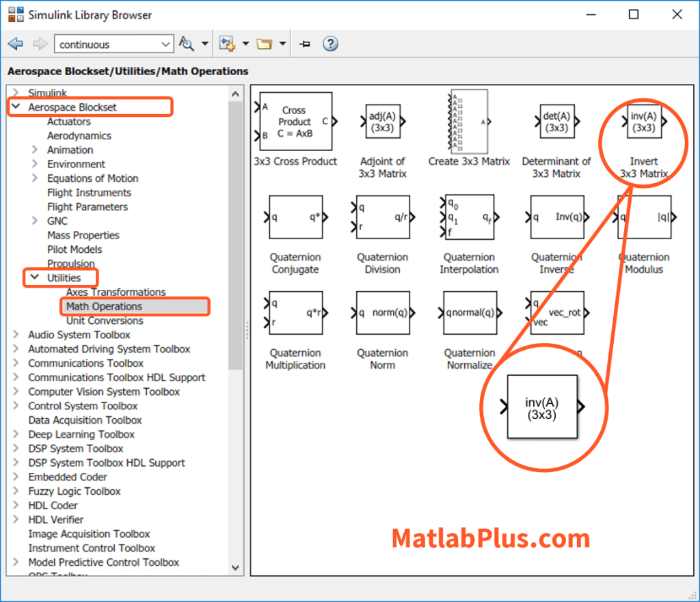700x602 pixels.
Task: Select Image Acquisition Toolbox
Action: tap(90, 534)
